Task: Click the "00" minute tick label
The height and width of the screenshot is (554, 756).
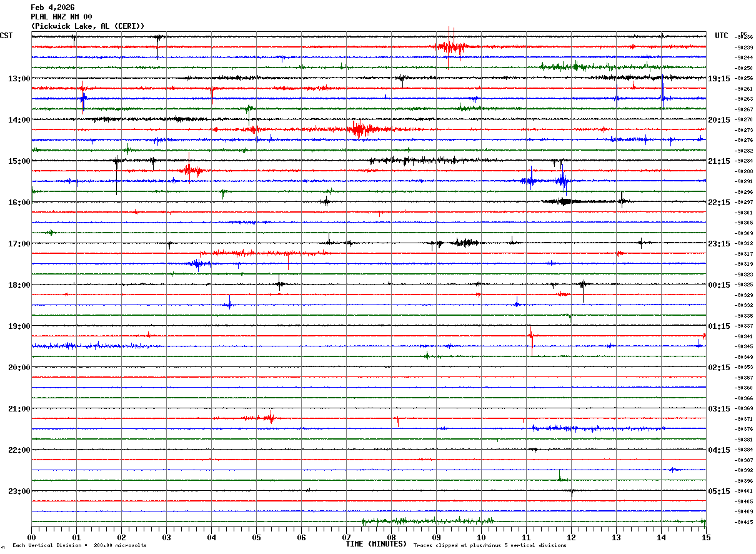Action: [31, 537]
